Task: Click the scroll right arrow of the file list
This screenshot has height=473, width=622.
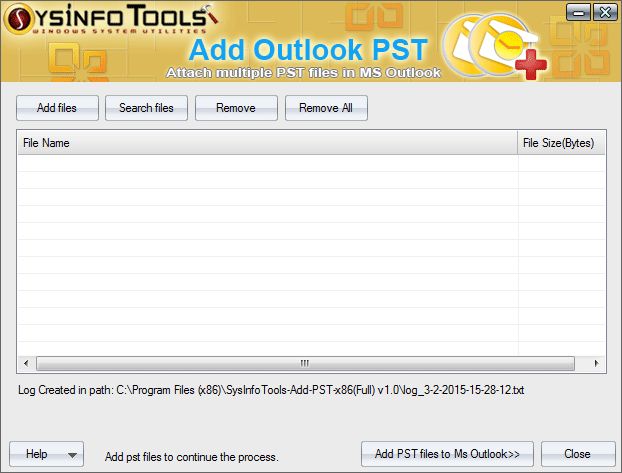Action: pyautogui.click(x=596, y=363)
